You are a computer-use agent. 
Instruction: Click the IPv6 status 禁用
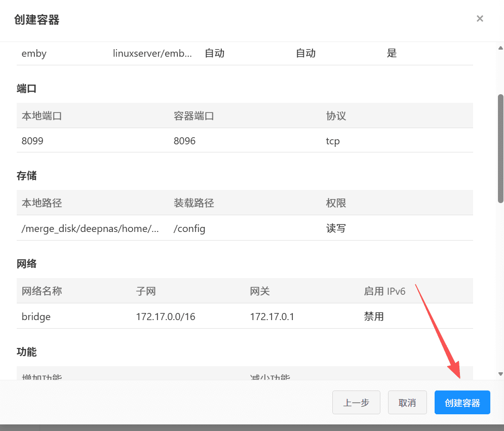(374, 317)
